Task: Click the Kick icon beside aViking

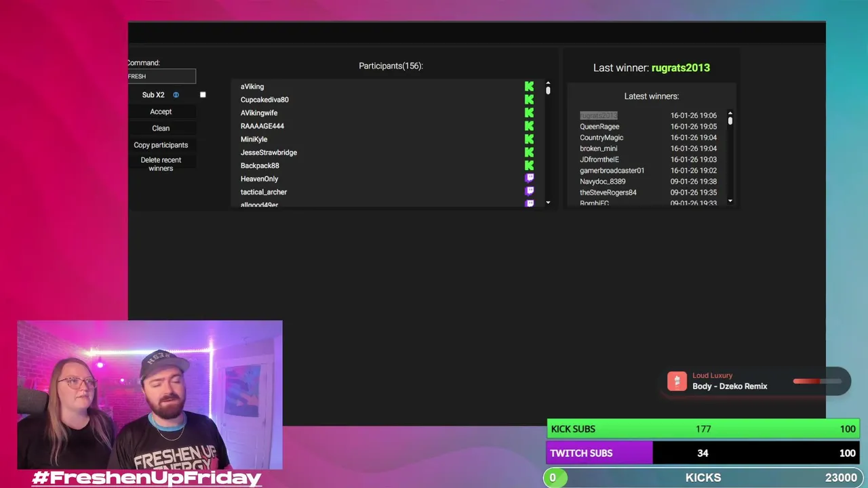Action: pyautogui.click(x=529, y=86)
